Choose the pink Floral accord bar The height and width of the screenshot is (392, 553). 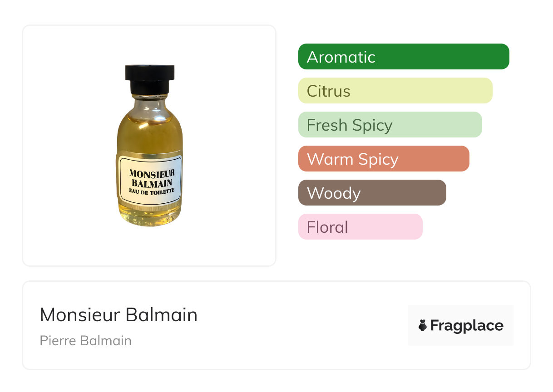(x=360, y=227)
